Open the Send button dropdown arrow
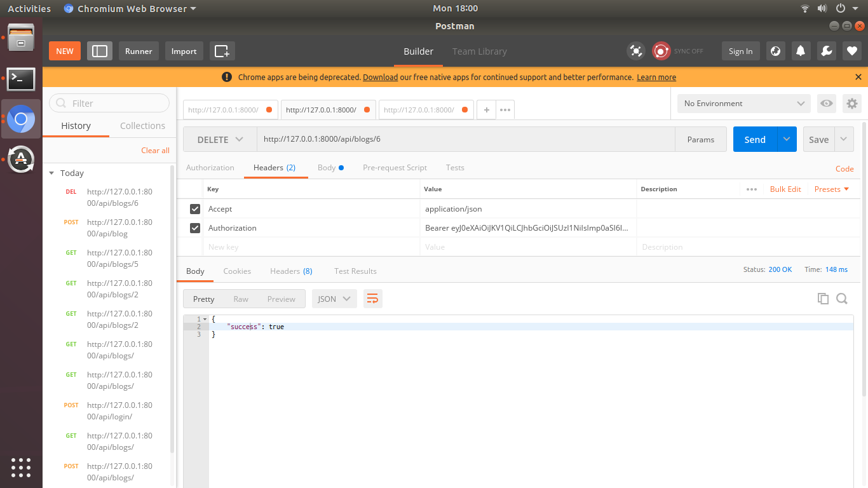The height and width of the screenshot is (488, 868). (787, 139)
